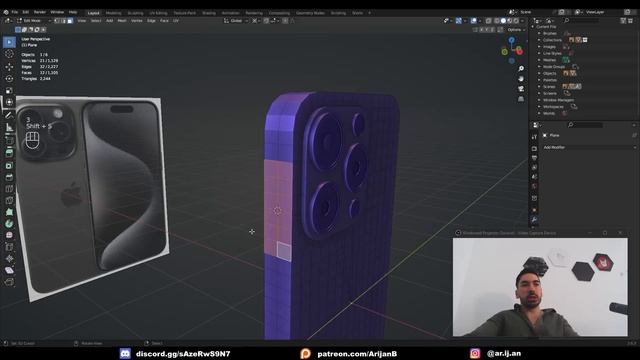This screenshot has height=360, width=640.
Task: Select the Select Box tool
Action: pyautogui.click(x=9, y=42)
